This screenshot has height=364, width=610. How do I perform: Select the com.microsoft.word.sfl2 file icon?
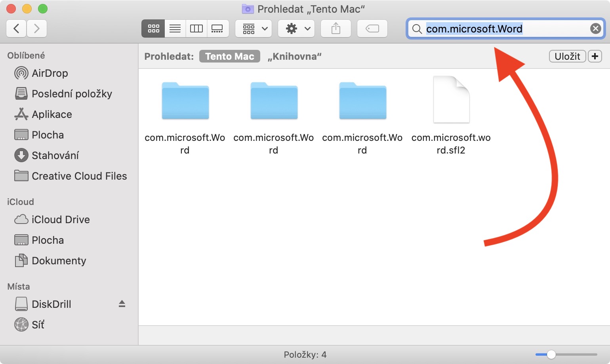(451, 99)
